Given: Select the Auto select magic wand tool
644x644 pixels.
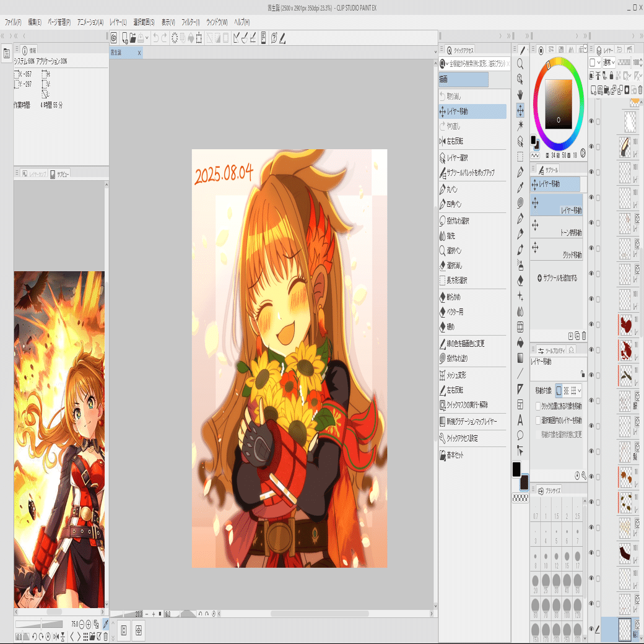Looking at the screenshot, I should click(x=520, y=125).
